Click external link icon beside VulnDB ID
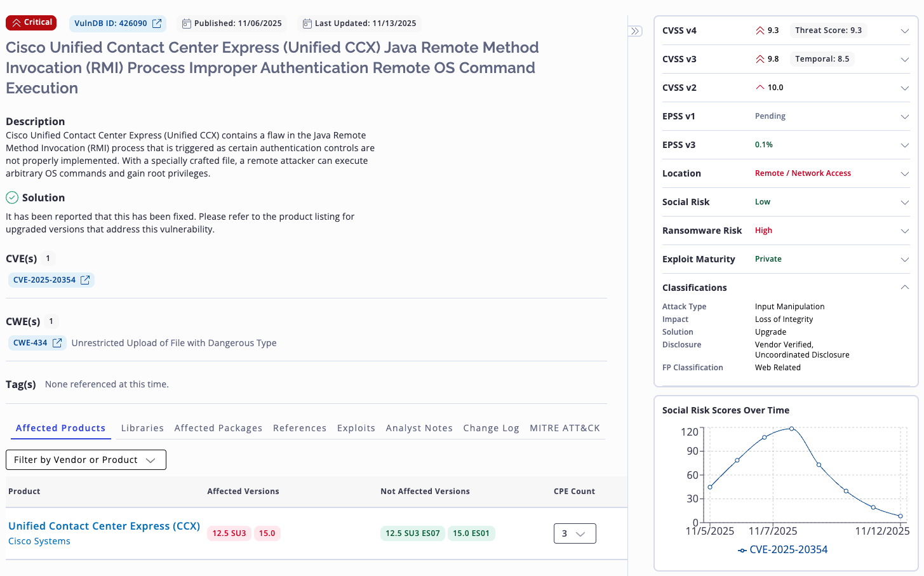The width and height of the screenshot is (924, 576). (157, 23)
